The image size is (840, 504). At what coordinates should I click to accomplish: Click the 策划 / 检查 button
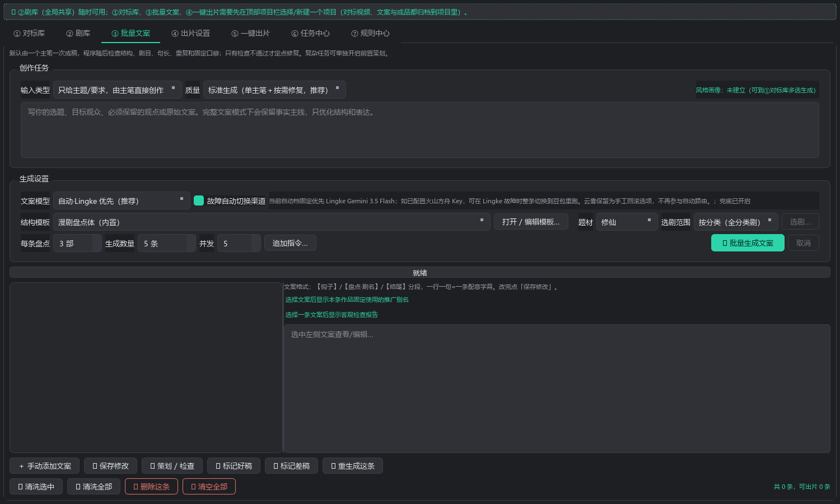[x=172, y=466]
